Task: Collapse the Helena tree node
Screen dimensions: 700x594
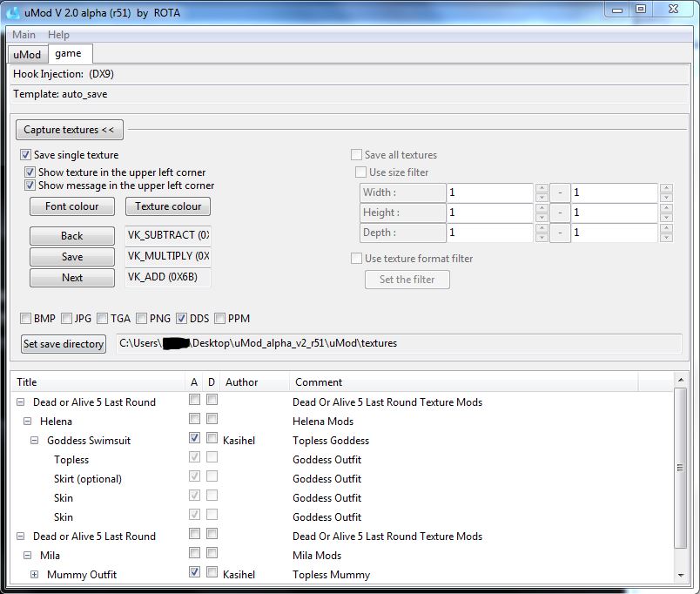Action: tap(28, 422)
